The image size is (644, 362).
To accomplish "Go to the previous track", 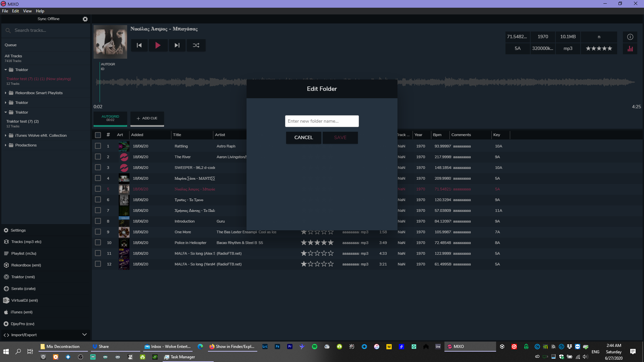I will click(x=139, y=45).
